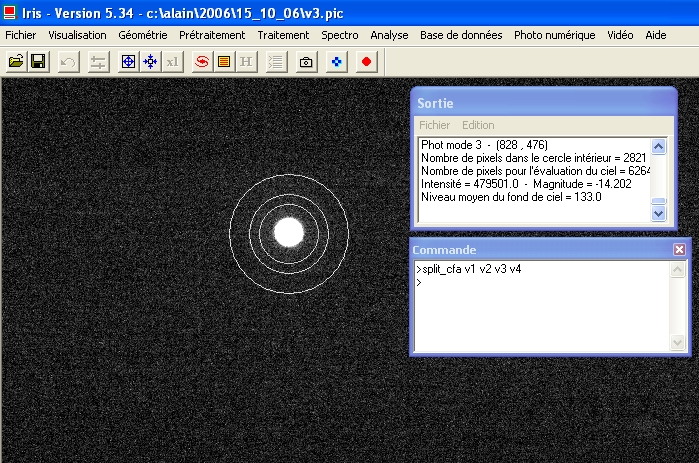Open the Géométrie menu
This screenshot has width=699, height=463.
[x=143, y=35]
